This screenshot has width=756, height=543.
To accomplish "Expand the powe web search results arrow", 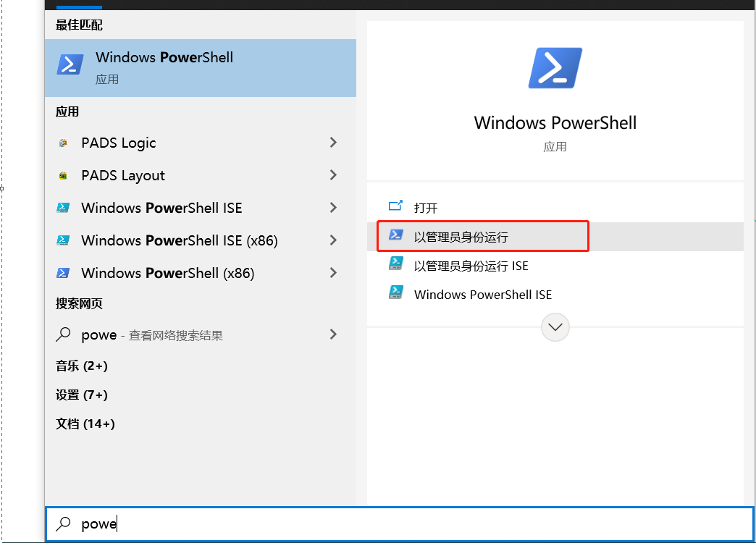I will (333, 334).
